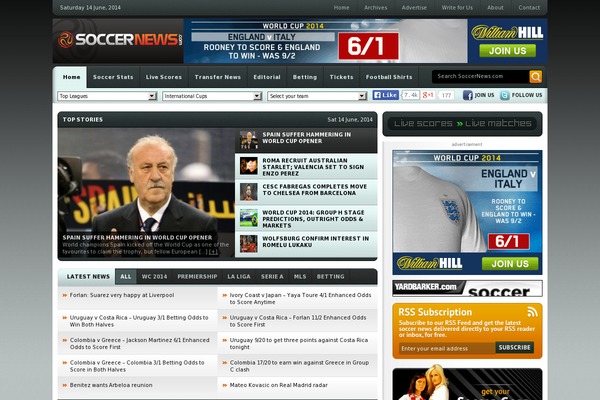Open the Facebook Join Us icon
The height and width of the screenshot is (400, 600).
click(x=467, y=95)
